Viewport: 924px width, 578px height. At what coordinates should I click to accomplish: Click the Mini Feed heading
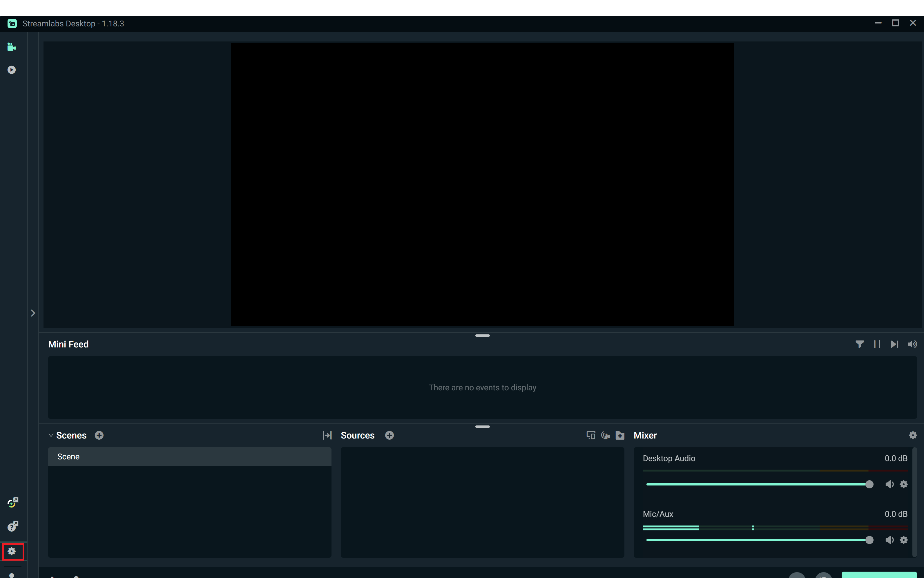68,344
